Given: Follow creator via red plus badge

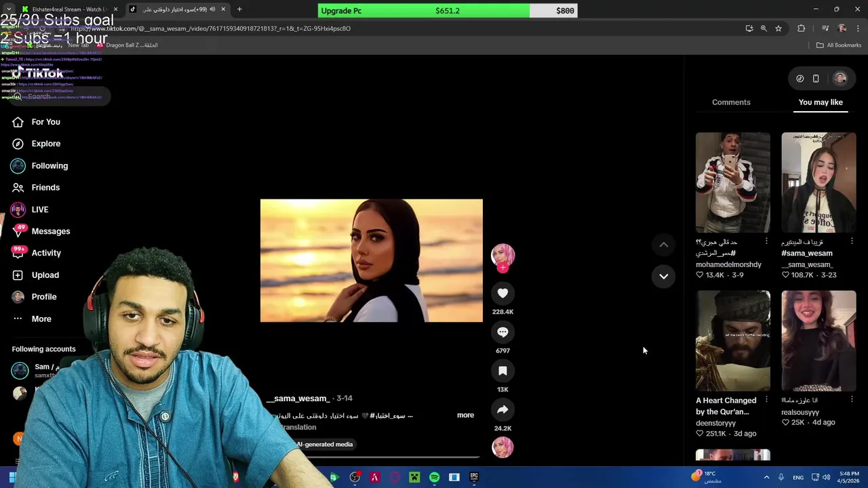Looking at the screenshot, I should coord(502,268).
